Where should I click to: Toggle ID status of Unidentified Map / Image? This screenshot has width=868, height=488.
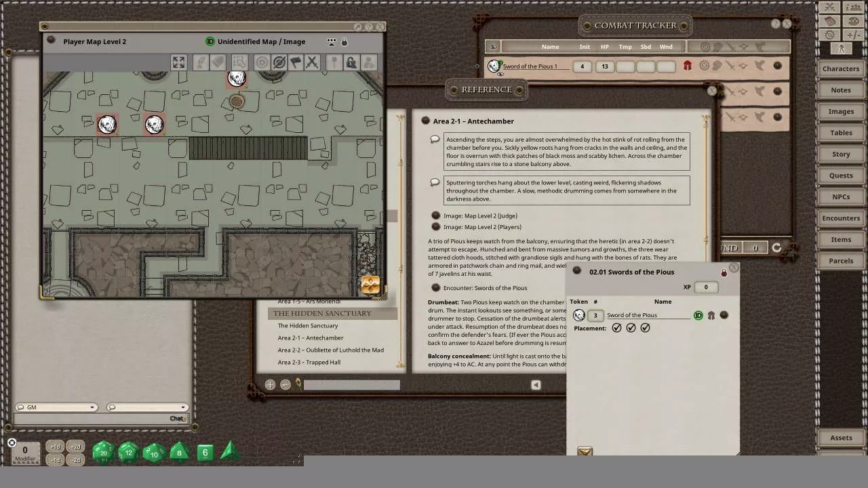210,41
